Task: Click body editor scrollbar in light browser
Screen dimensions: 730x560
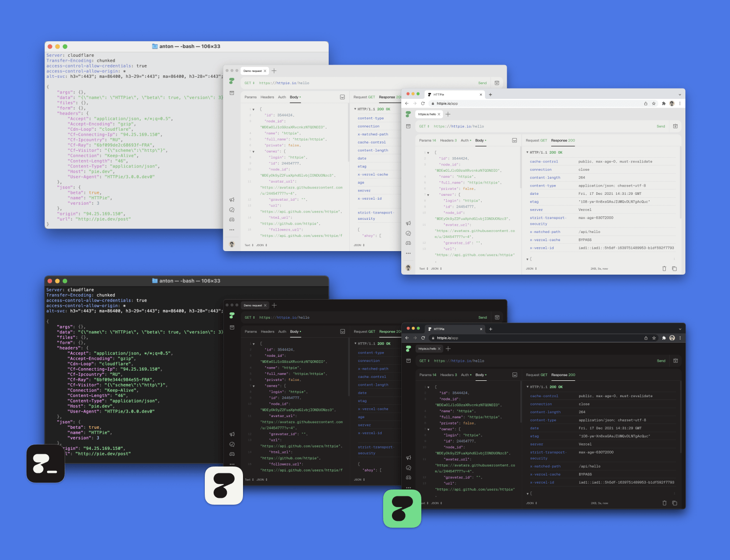Action: click(x=520, y=168)
